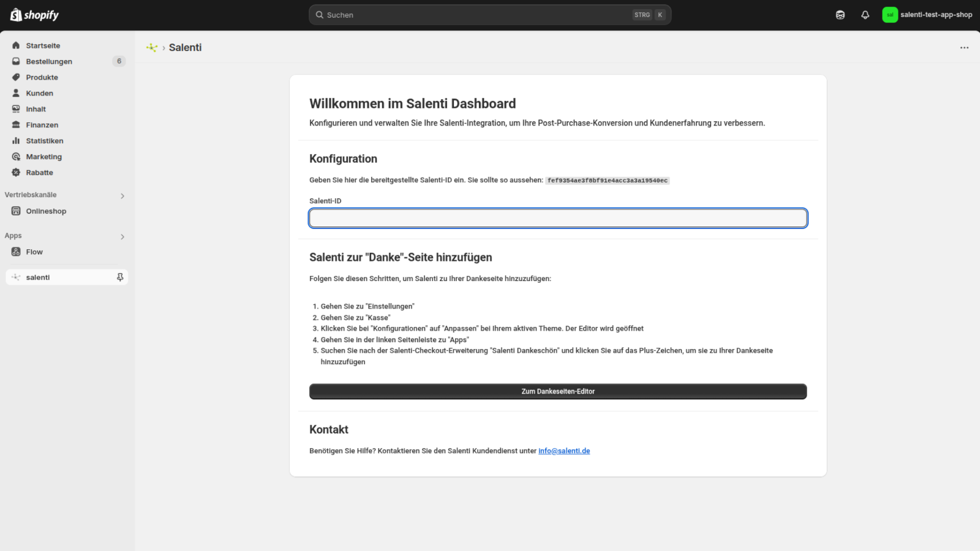Click the orders count badge 6
Image resolution: width=980 pixels, height=551 pixels.
119,61
